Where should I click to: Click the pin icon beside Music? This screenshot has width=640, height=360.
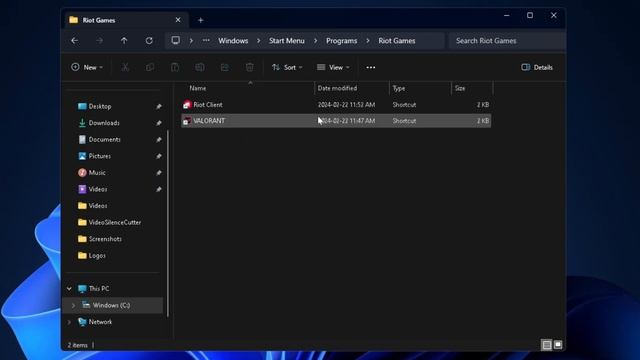[159, 173]
